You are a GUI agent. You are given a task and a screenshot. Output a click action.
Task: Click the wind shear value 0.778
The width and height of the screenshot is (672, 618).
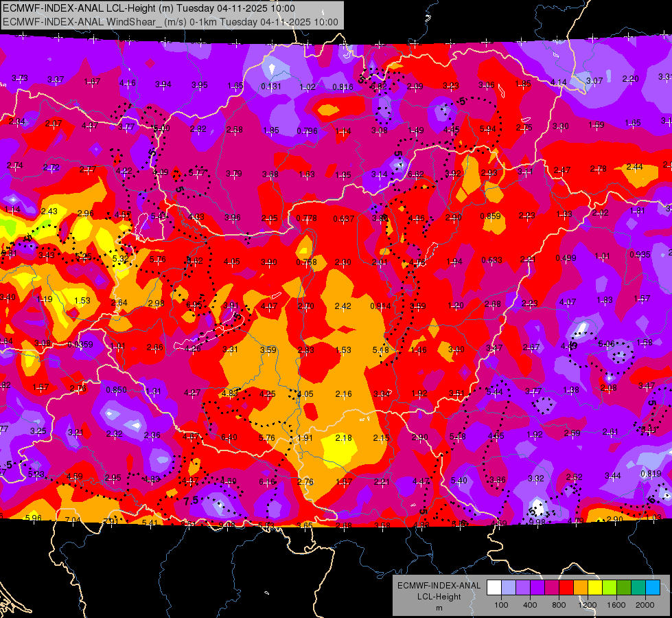[x=306, y=218]
